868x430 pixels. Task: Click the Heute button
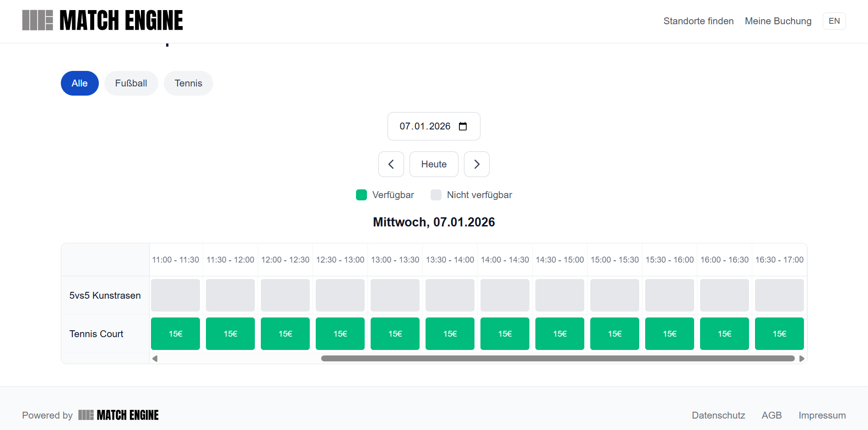(x=433, y=164)
